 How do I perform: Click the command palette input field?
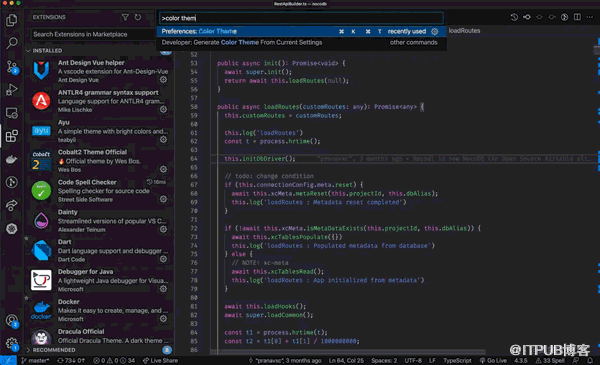pos(301,18)
